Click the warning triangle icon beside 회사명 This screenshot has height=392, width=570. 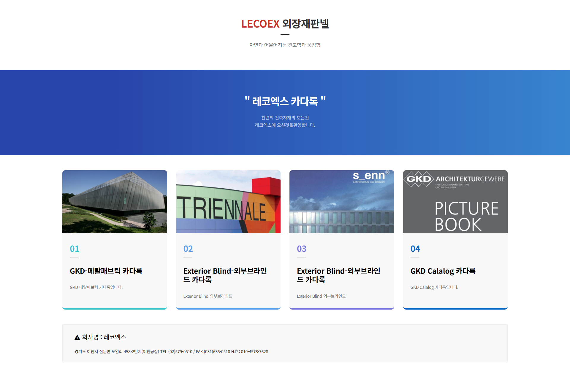click(77, 337)
